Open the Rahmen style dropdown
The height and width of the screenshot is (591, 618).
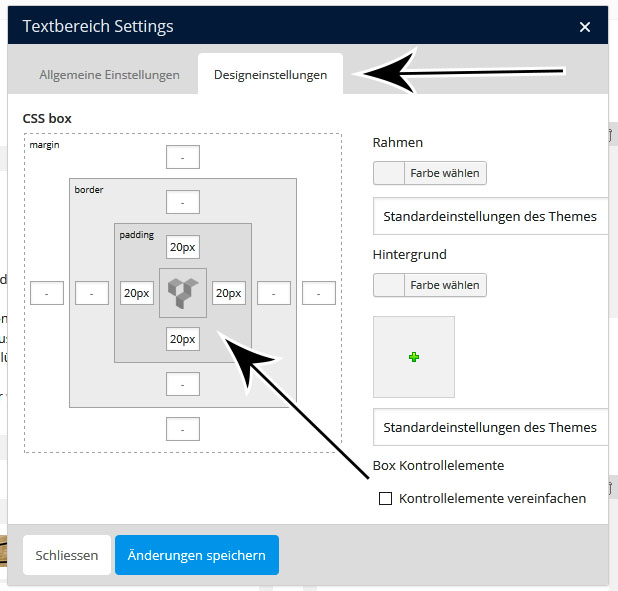coord(490,216)
